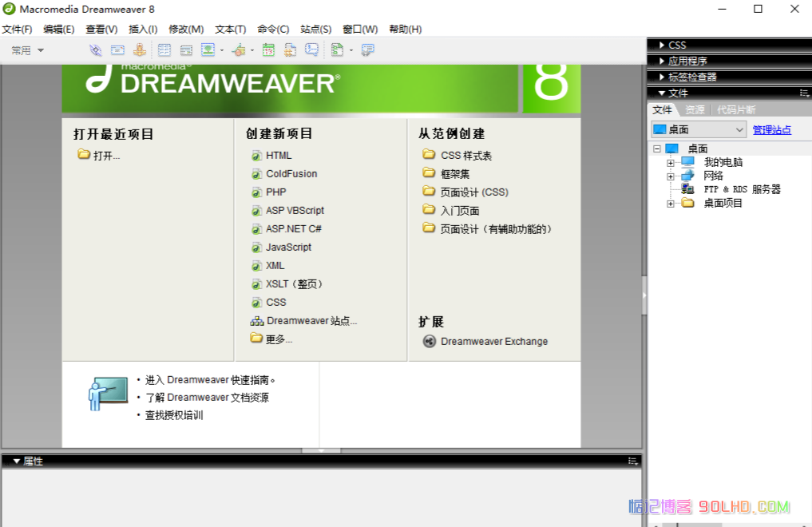Open the Images icon dropdown arrow

(x=222, y=50)
